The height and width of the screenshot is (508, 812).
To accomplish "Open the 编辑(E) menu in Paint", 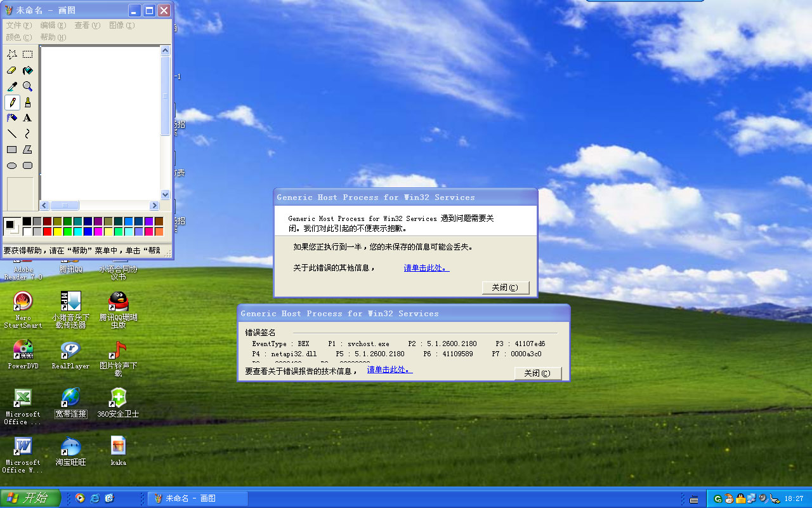I will click(53, 25).
